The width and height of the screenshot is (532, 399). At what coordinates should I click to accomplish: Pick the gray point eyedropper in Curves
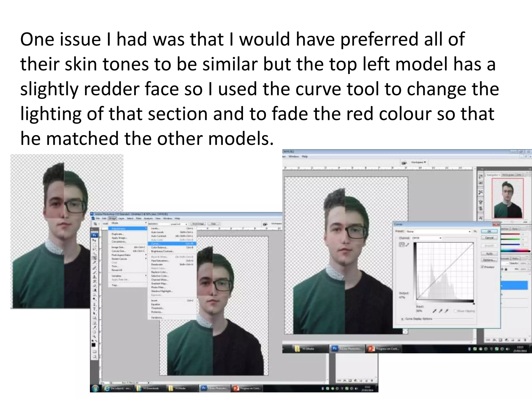[x=441, y=311]
